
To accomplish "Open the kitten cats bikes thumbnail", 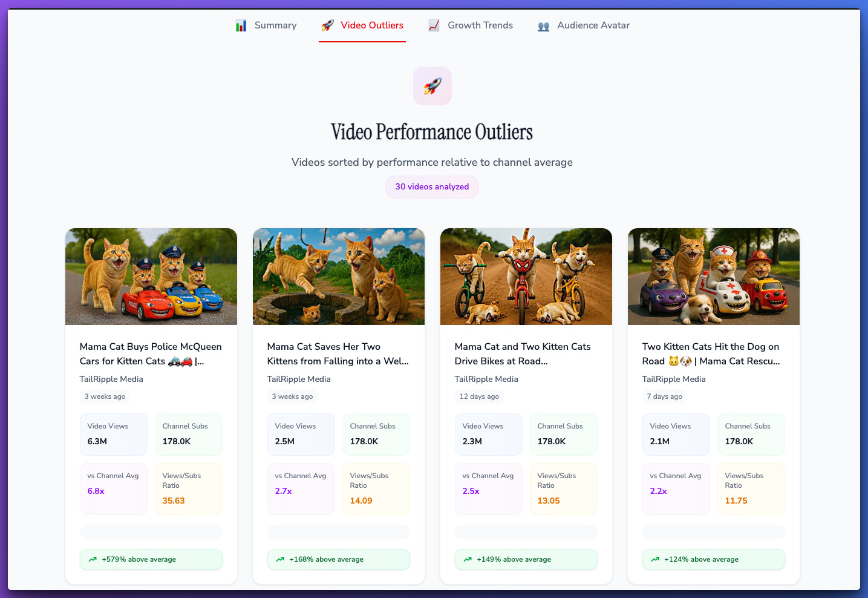I will coord(526,277).
